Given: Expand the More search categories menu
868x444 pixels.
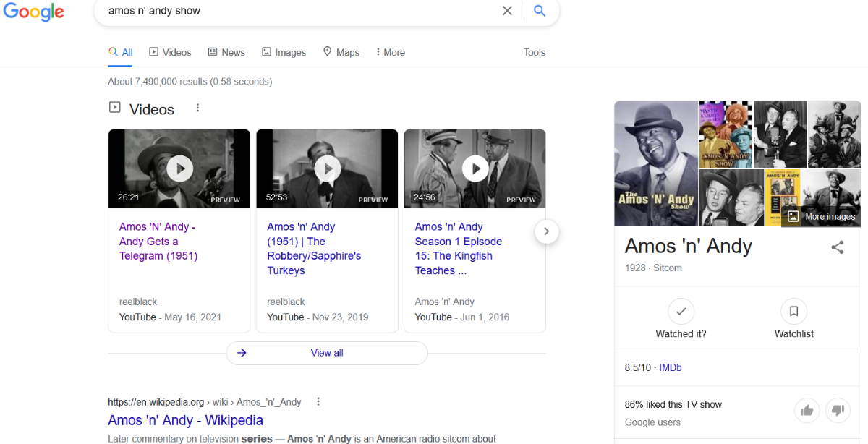Looking at the screenshot, I should (390, 52).
